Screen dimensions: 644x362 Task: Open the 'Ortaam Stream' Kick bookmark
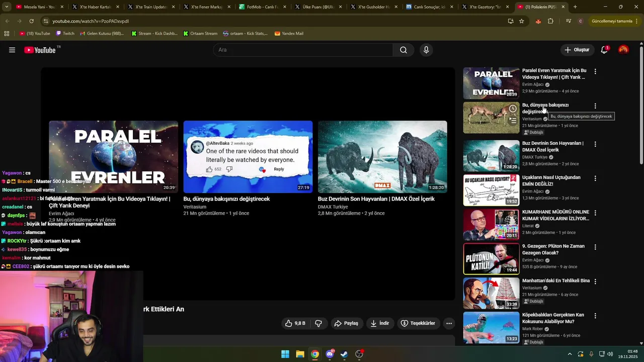click(200, 34)
